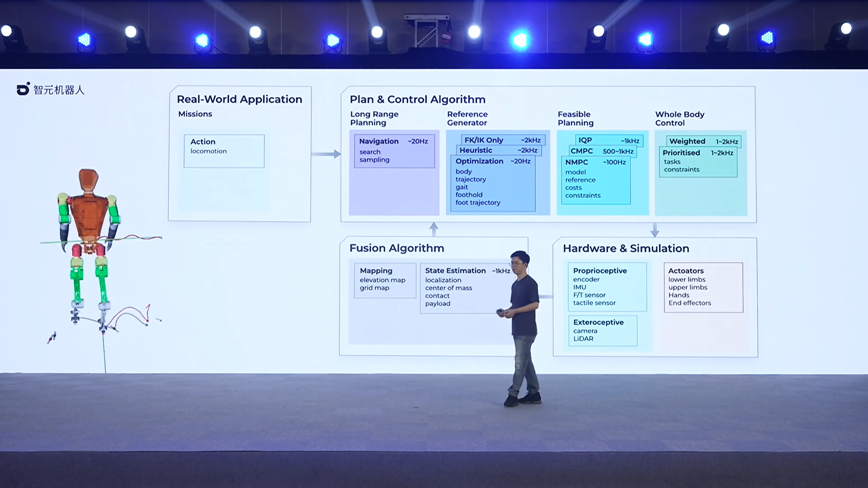868x488 pixels.
Task: Click "sampling" under Navigation
Action: pyautogui.click(x=374, y=160)
